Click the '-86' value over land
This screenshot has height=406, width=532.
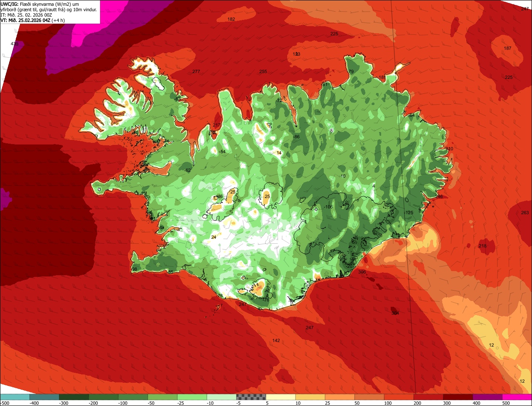296,137
